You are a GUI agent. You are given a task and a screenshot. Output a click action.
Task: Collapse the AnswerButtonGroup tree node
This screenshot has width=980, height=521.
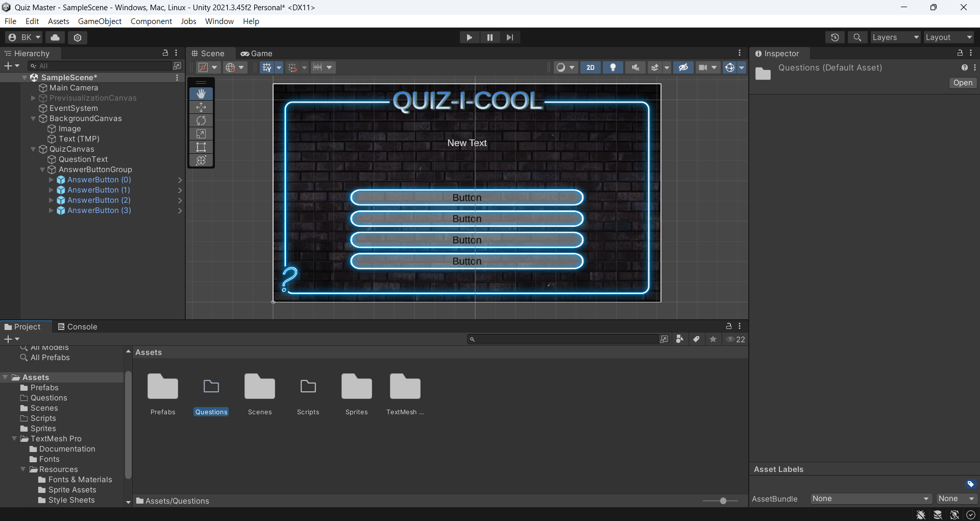[x=42, y=170]
